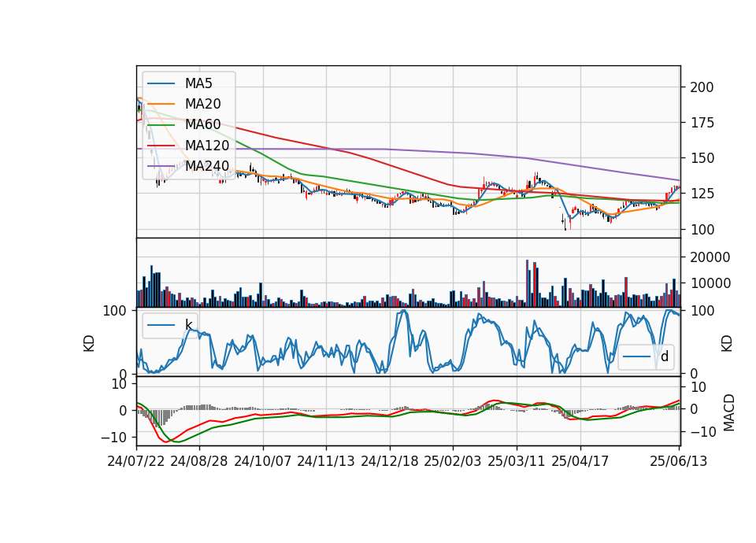Click the 24/08/28 date label
This screenshot has height=543, width=756.
pyautogui.click(x=199, y=461)
